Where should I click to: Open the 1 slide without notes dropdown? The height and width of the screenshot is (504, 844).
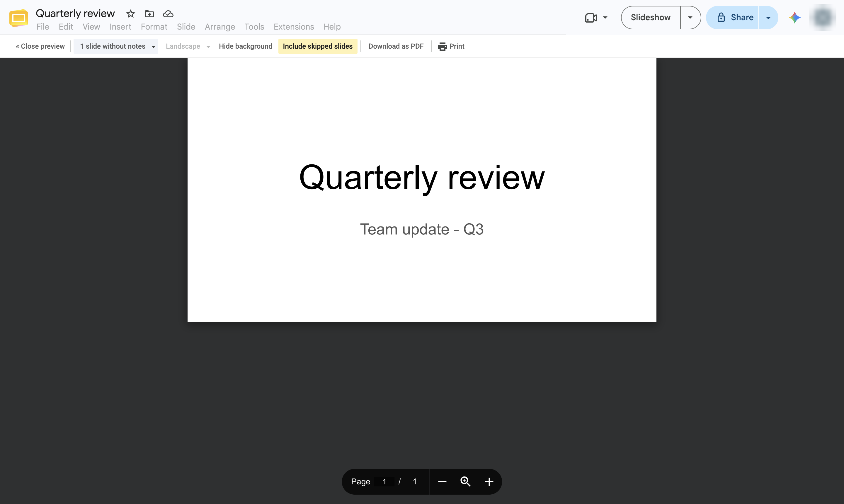tap(116, 46)
